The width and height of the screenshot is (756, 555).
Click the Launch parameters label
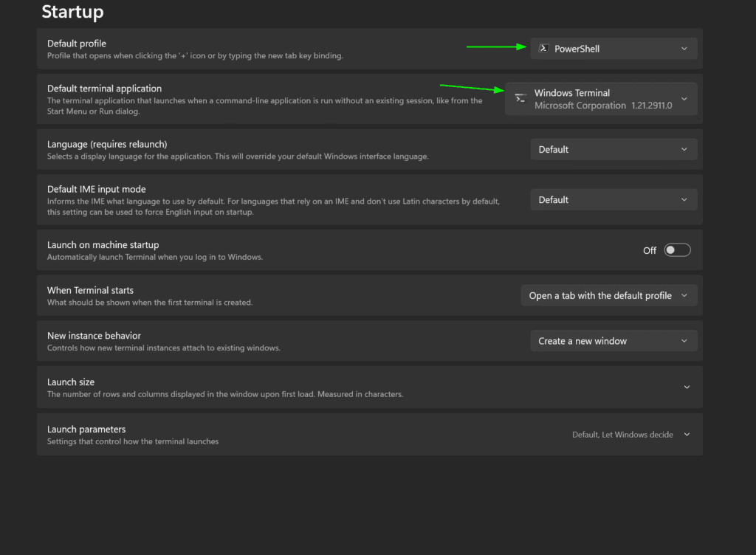coord(86,429)
